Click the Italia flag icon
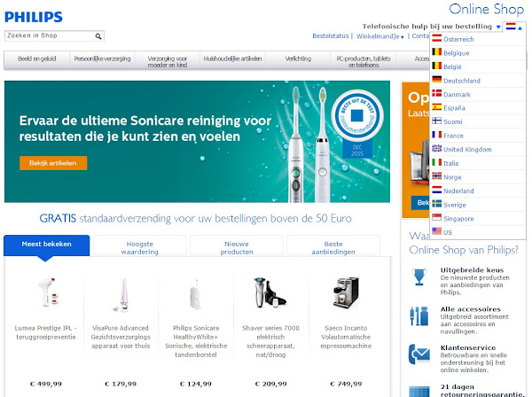532x397 pixels. [436, 163]
